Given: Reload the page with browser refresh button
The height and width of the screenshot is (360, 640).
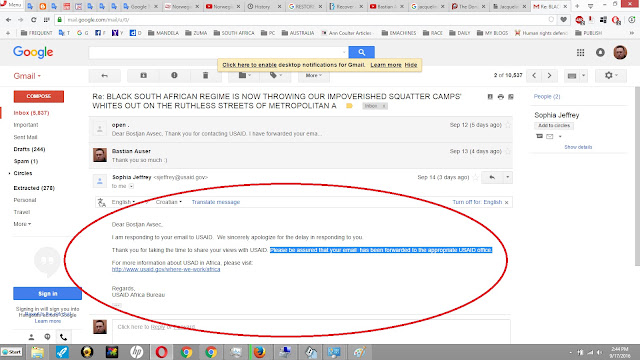Looking at the screenshot, I should click(x=33, y=20).
